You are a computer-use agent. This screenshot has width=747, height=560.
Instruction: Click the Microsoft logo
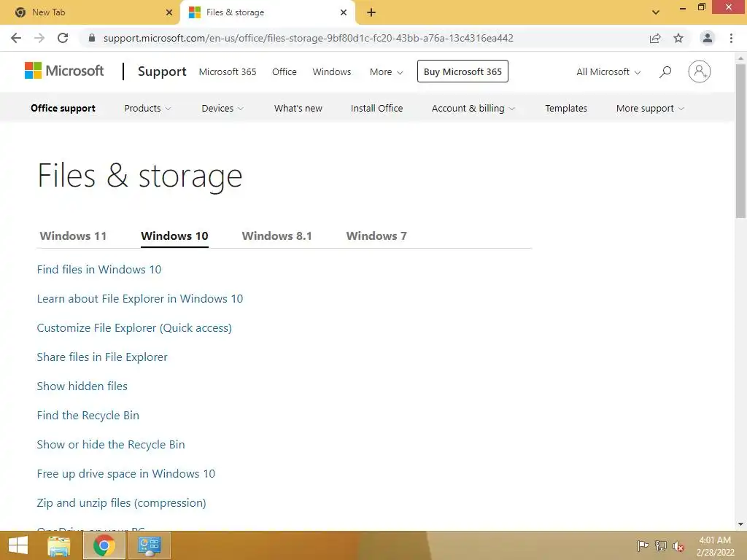tap(64, 71)
